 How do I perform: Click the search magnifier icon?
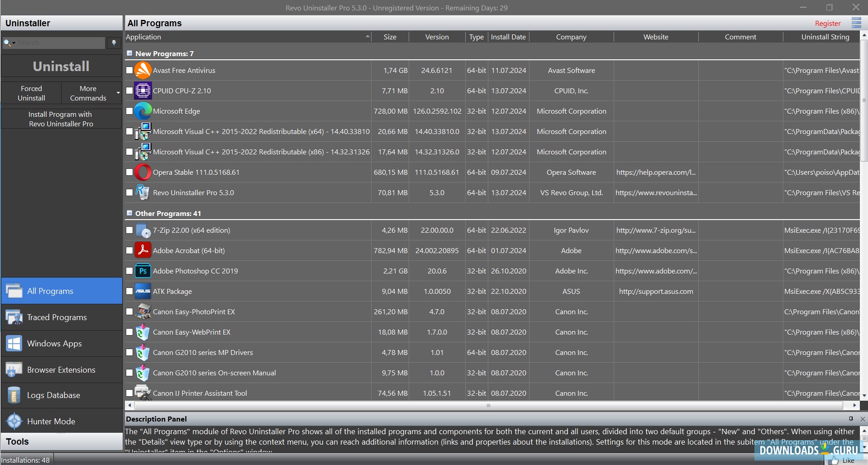pos(7,43)
